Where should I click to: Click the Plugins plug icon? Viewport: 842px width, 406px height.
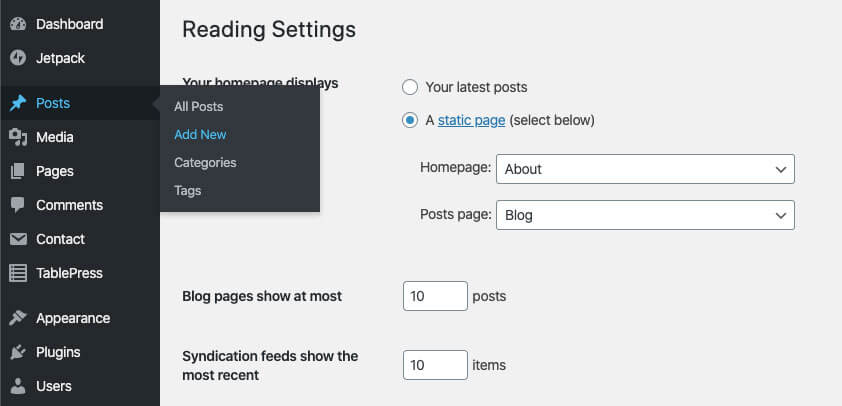[x=18, y=352]
